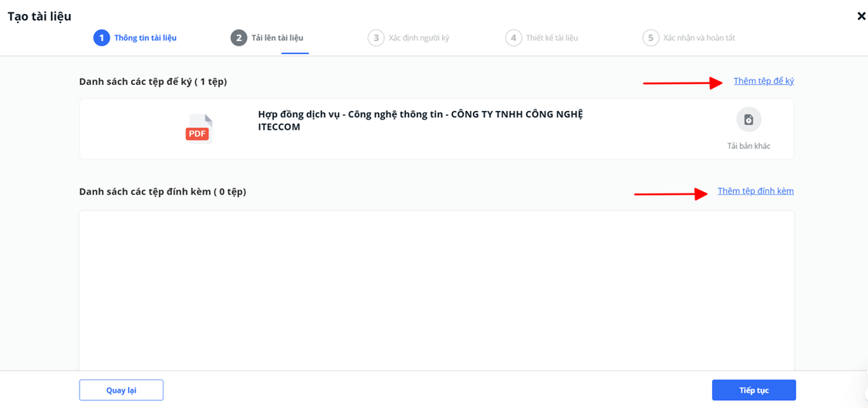Click the Thêm tệp đính kèm link
This screenshot has width=868, height=408.
755,191
